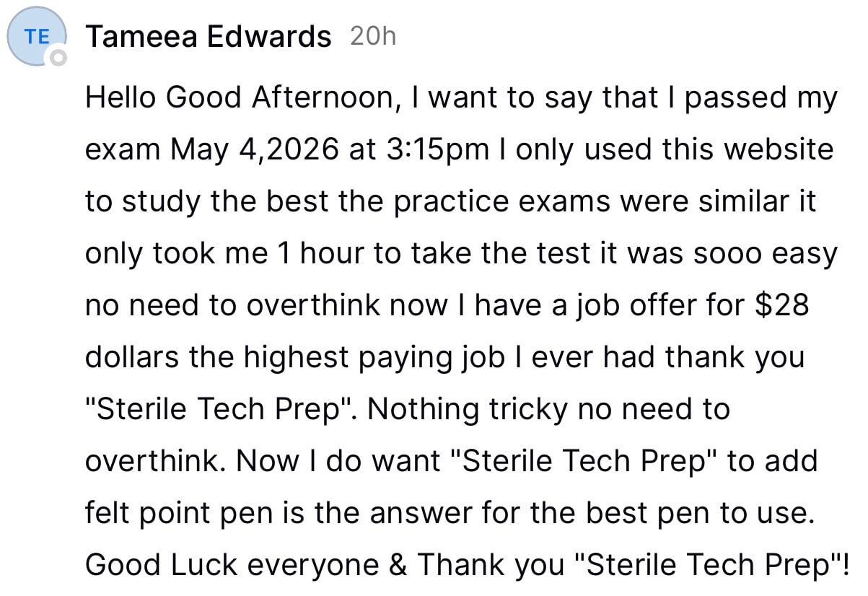
Task: Click the final "Sterile Tech Prep" ending the message
Action: [709, 565]
